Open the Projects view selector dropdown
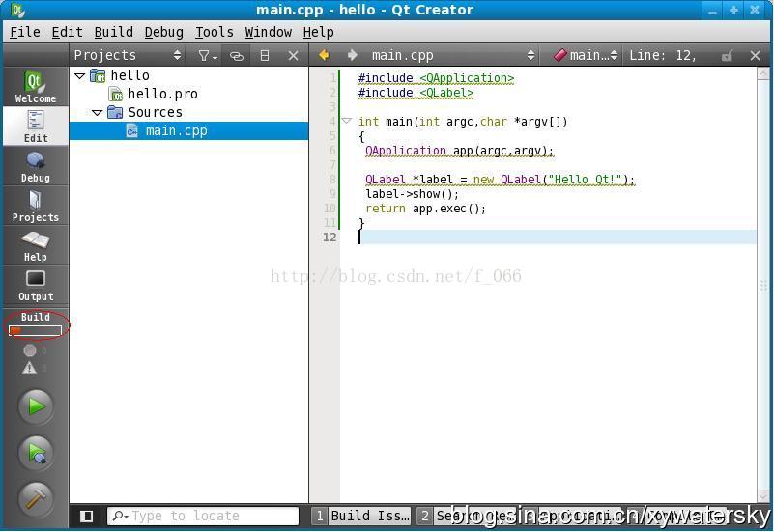774x532 pixels. point(128,55)
